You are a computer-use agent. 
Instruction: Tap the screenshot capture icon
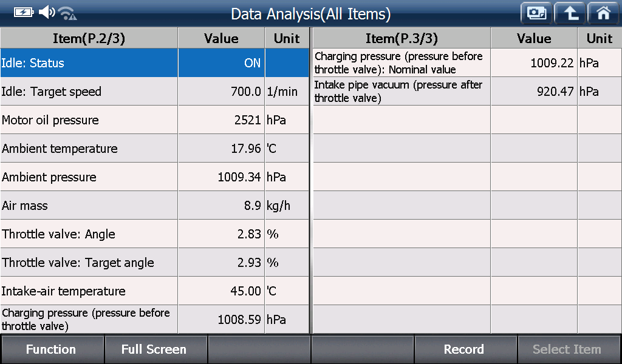coord(536,13)
